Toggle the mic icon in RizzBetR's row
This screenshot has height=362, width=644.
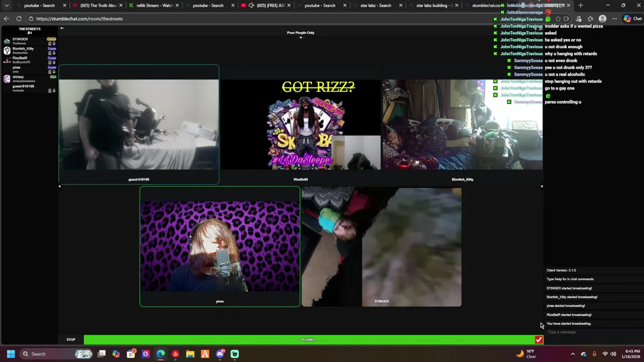(54, 62)
